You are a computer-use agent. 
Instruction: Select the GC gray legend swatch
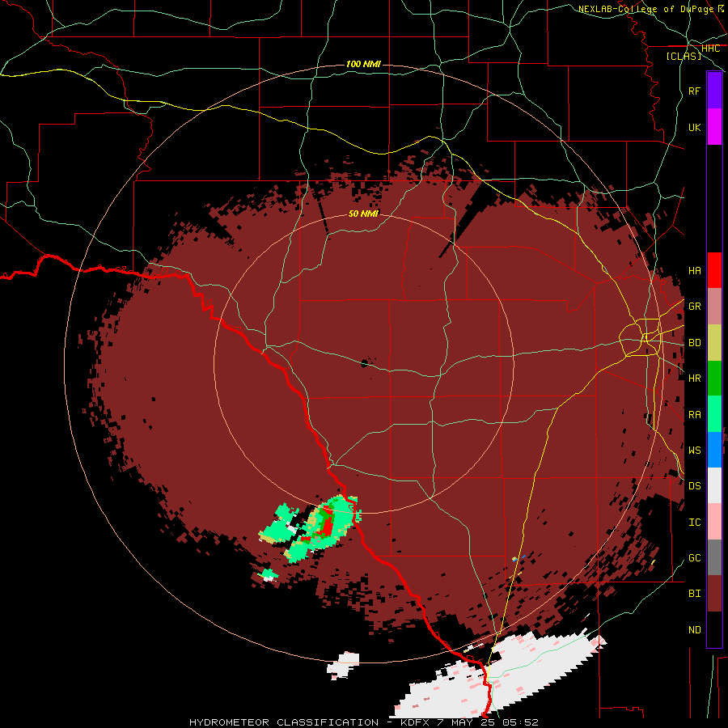[x=714, y=557]
